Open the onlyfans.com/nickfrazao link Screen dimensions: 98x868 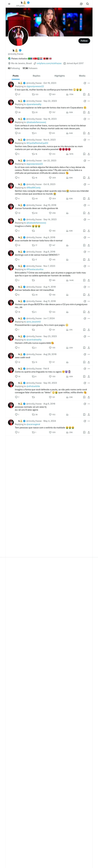(49, 63)
